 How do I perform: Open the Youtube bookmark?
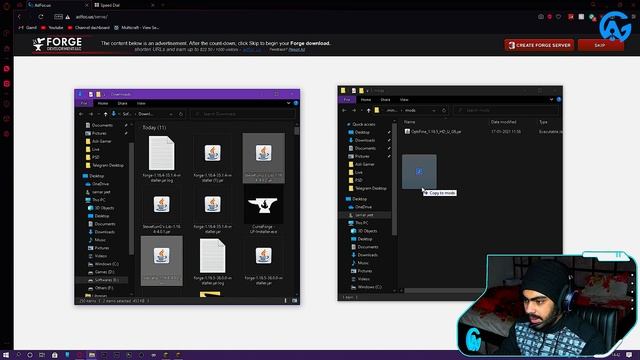point(52,28)
